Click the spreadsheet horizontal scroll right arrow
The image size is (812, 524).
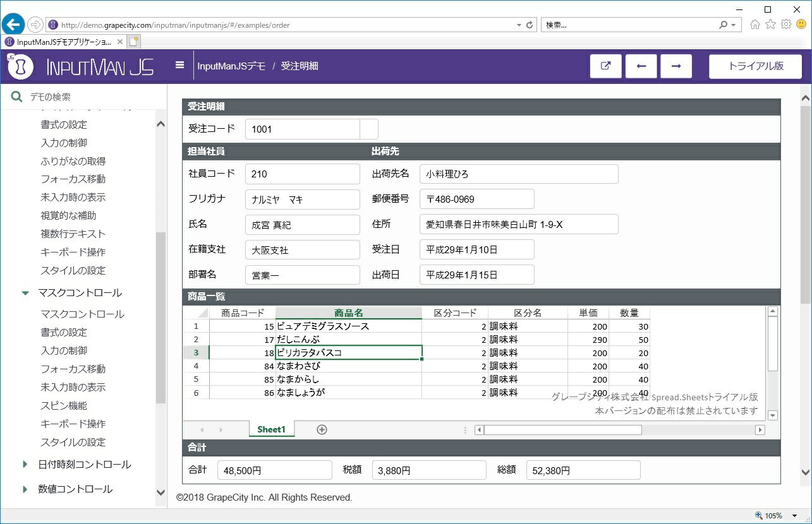[760, 430]
